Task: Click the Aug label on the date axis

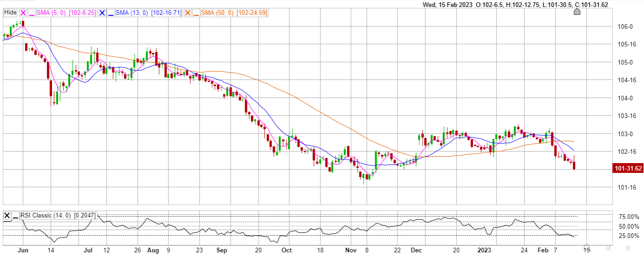Action: (153, 250)
